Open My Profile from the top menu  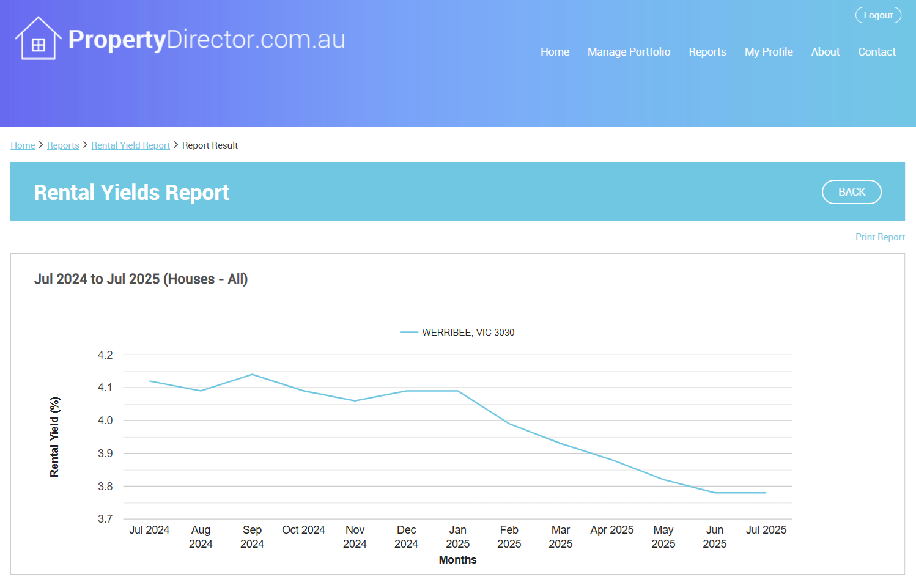coord(768,52)
